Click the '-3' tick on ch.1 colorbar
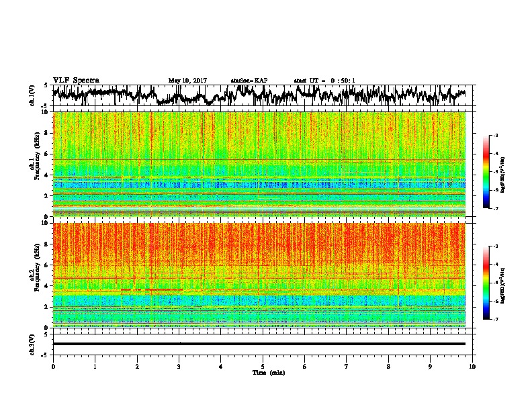 pos(496,136)
